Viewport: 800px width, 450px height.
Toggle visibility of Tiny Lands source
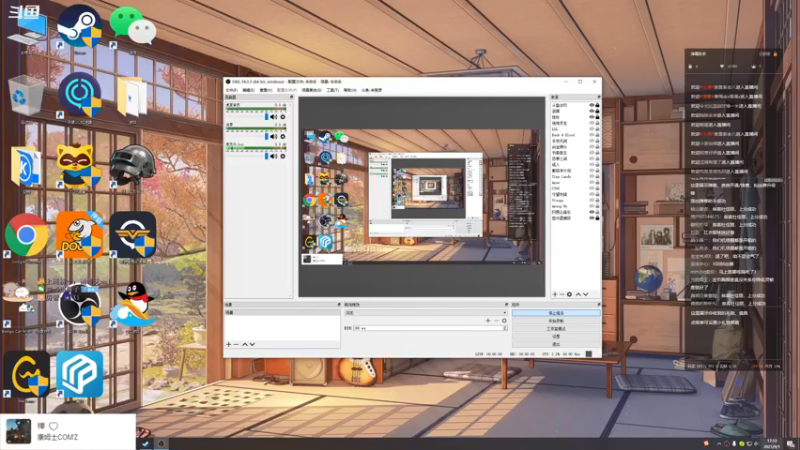(x=592, y=177)
